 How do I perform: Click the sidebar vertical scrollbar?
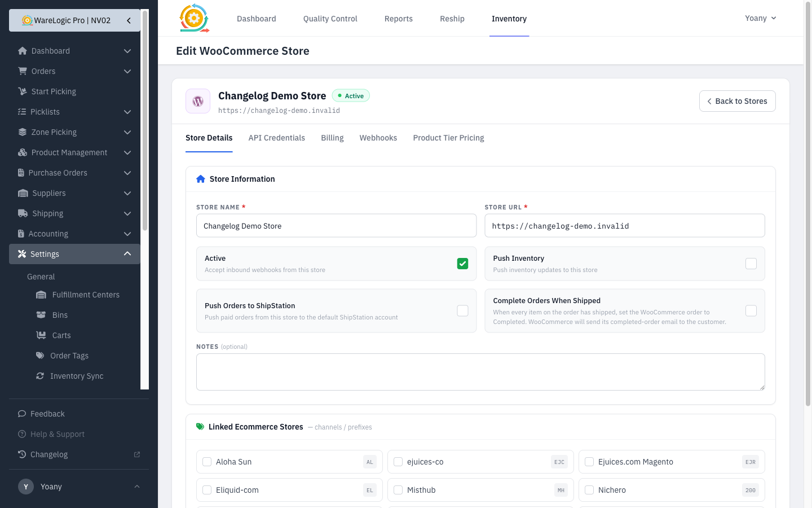click(145, 121)
